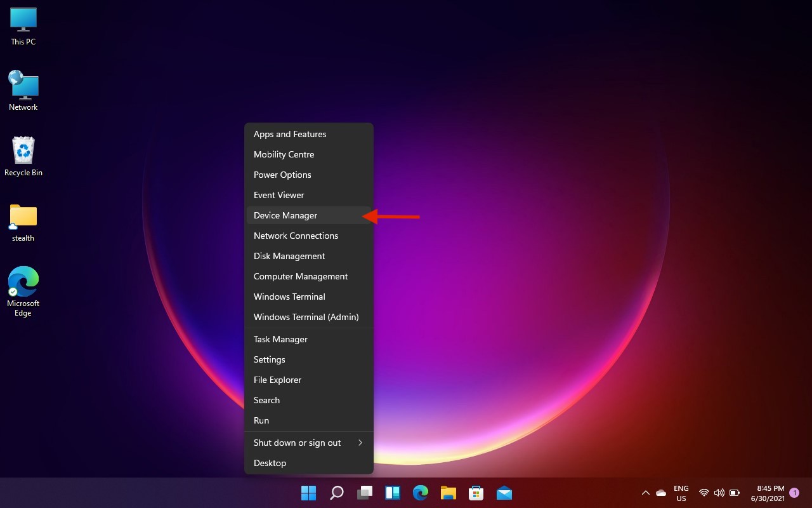Open the Widgets panel icon
The height and width of the screenshot is (508, 812).
(x=393, y=493)
